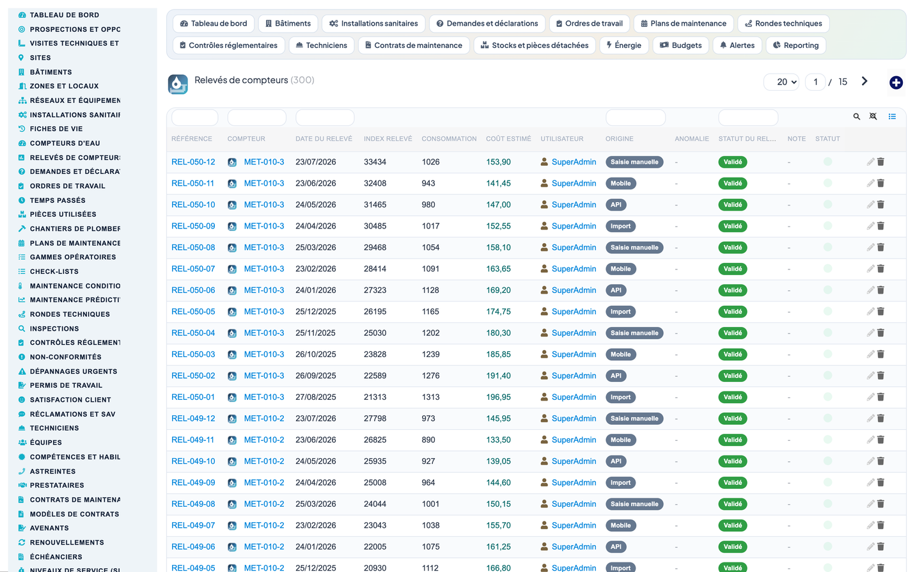
Task: Toggle the statut indicator for row REL-049-07
Action: point(827,525)
